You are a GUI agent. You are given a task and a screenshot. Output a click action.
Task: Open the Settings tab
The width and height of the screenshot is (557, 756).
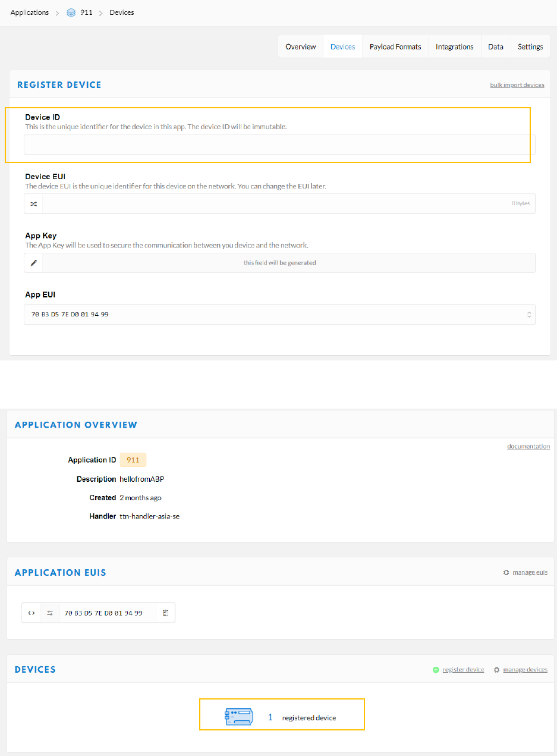tap(530, 46)
